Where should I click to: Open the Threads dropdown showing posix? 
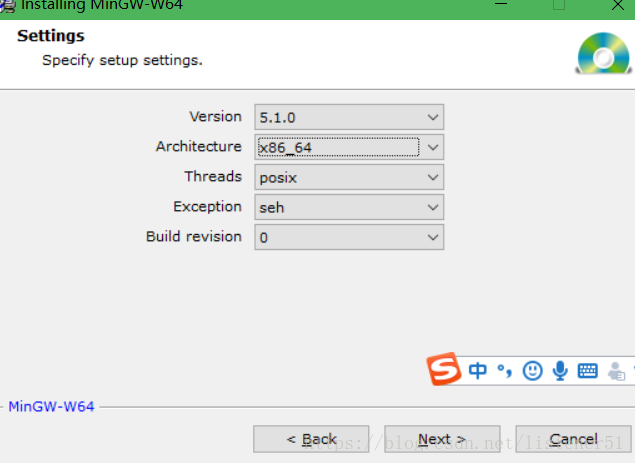[349, 177]
